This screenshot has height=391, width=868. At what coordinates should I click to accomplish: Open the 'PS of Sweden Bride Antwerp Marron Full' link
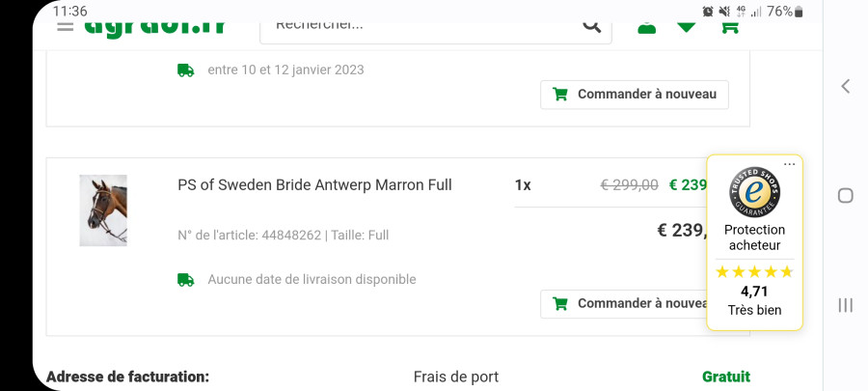pos(315,185)
